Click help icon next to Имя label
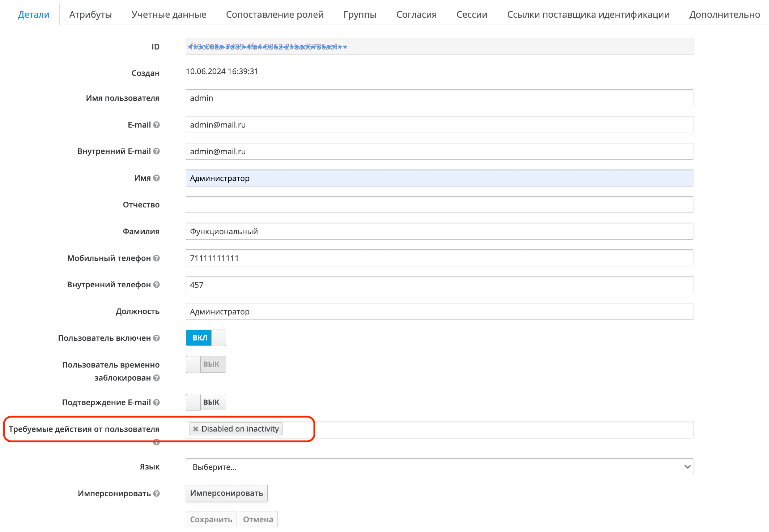The height and width of the screenshot is (532, 769). 156,178
